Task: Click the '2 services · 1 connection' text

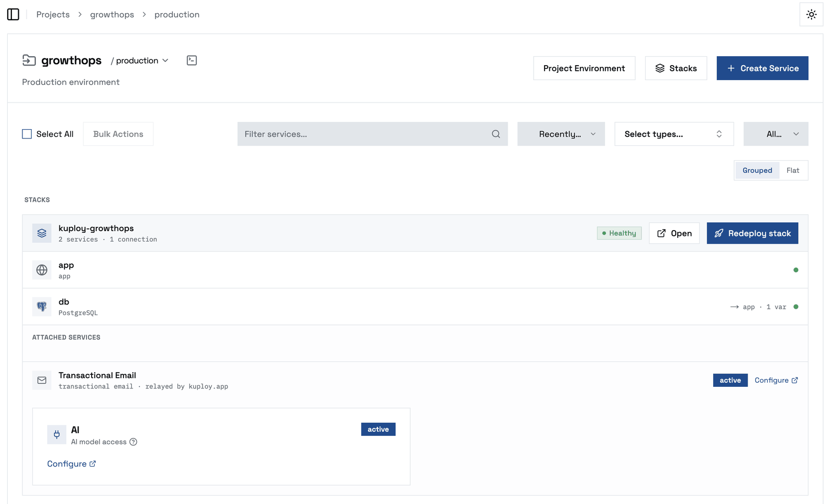Action: (108, 240)
